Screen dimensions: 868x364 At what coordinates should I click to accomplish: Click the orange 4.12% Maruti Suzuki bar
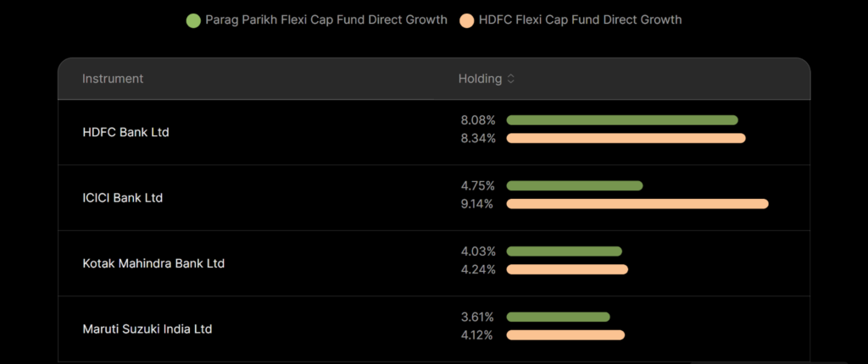click(x=565, y=335)
